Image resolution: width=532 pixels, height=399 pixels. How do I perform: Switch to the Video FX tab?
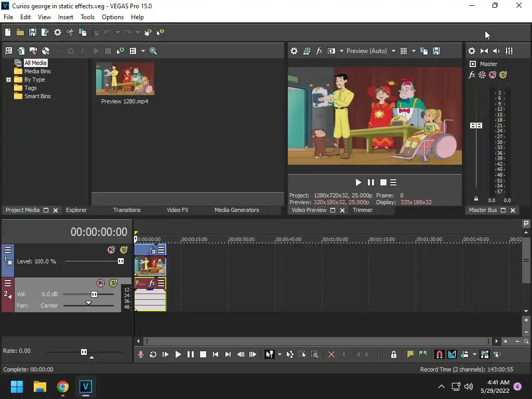coord(178,210)
